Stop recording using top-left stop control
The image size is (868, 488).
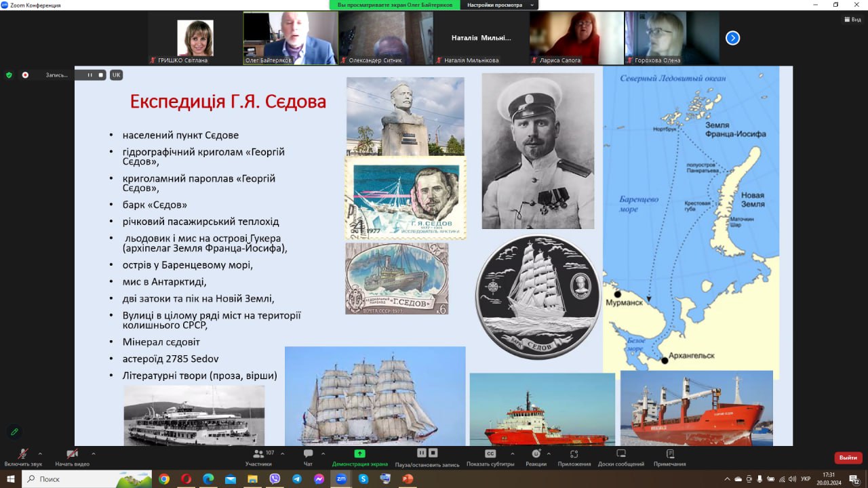[x=101, y=75]
